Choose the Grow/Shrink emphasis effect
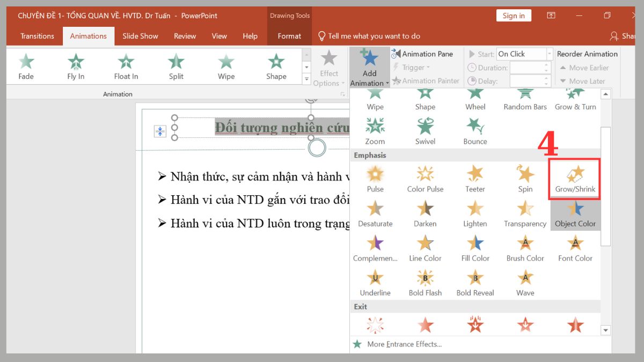 point(575,179)
